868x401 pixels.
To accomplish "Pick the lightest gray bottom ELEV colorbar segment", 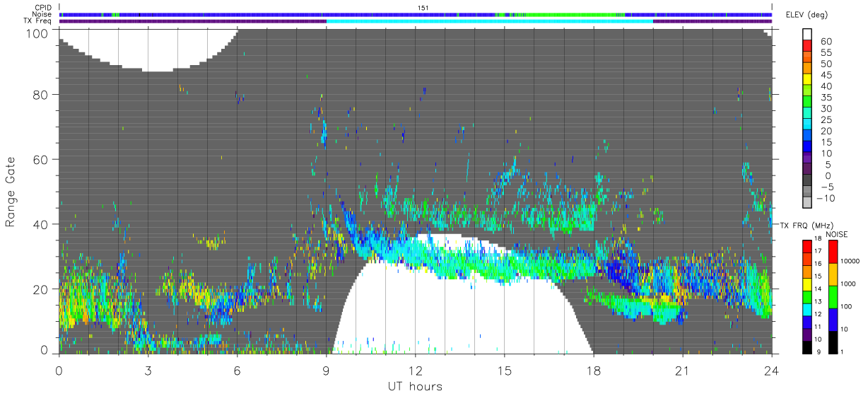I will pyautogui.click(x=807, y=204).
